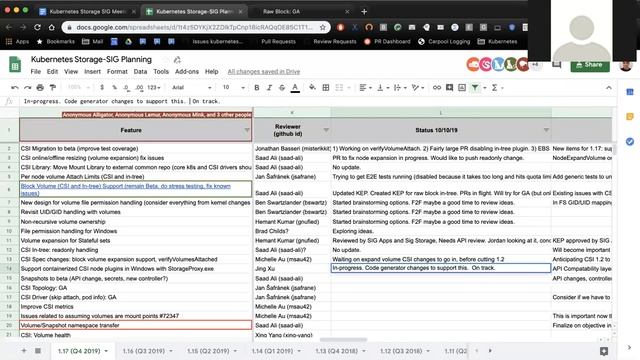Screen dimensions: 640x360
Task: Open the Feature column filter dropdown
Action: click(247, 130)
